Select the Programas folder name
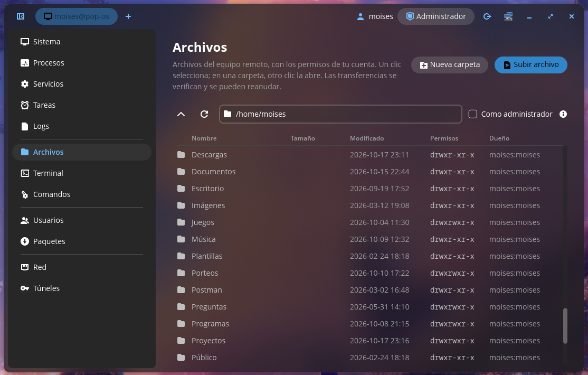 pyautogui.click(x=211, y=324)
